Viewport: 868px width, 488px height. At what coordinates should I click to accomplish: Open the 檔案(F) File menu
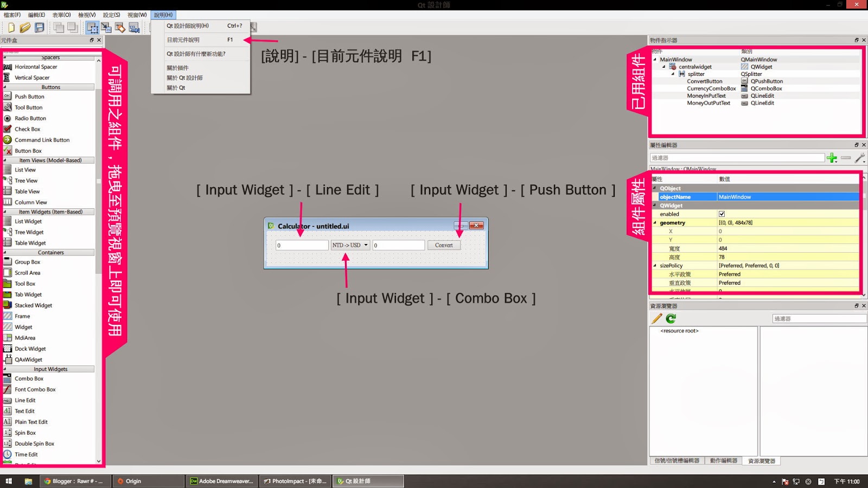[x=12, y=15]
